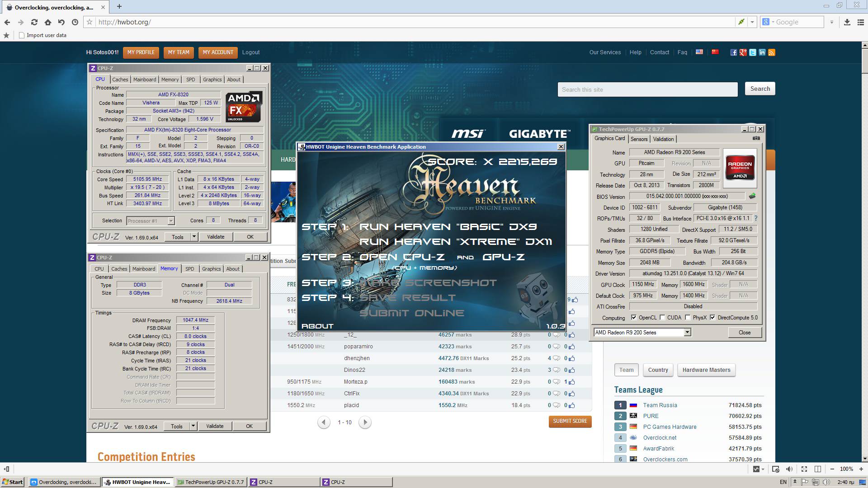Screen dimensions: 868x488
Task: Open address bar history dropdown
Action: 752,22
